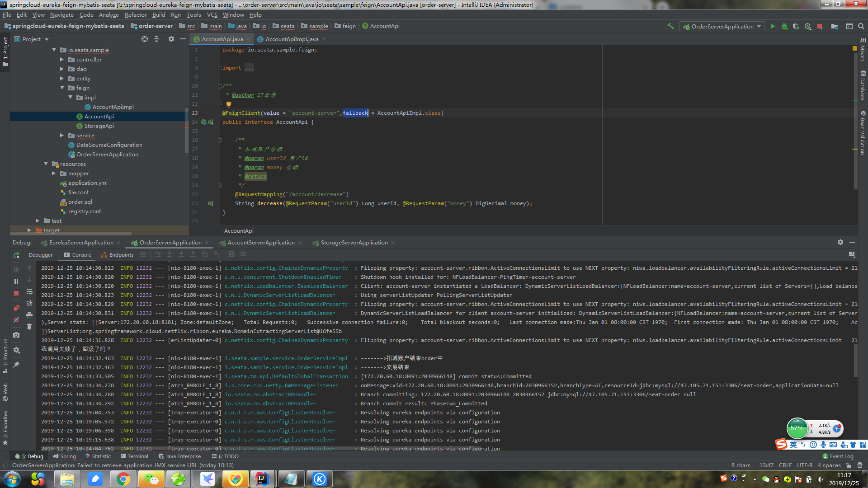Open Chrome from the Windows taskbar

click(x=123, y=479)
